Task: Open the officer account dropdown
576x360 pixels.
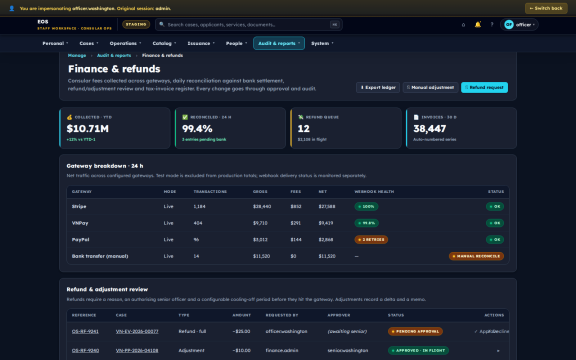Action: [519, 25]
